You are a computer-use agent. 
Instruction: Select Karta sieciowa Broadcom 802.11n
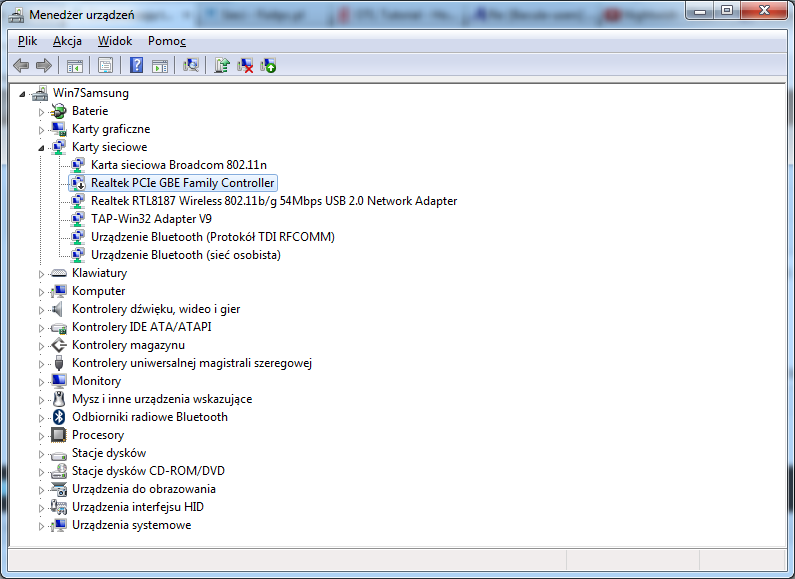point(179,165)
